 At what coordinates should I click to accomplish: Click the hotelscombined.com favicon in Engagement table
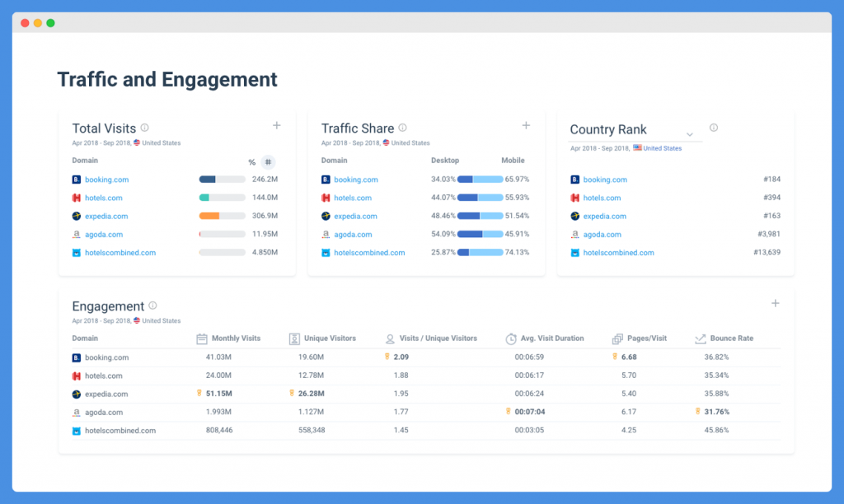[77, 431]
